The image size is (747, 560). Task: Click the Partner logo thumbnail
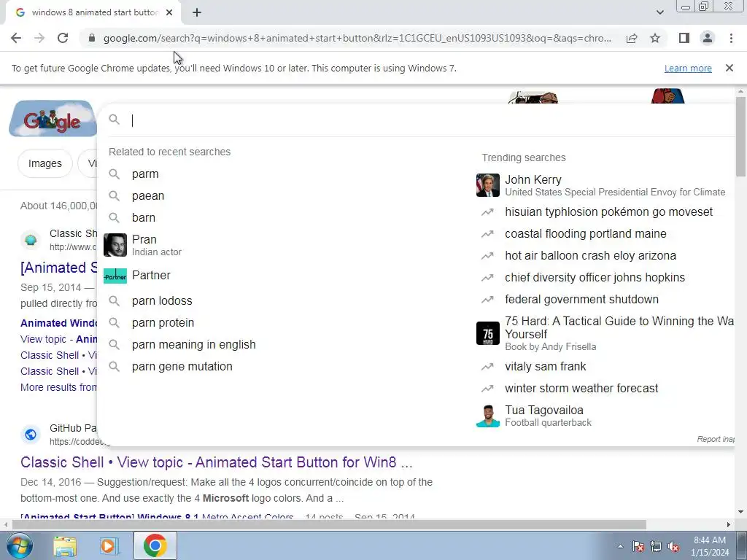click(x=115, y=276)
